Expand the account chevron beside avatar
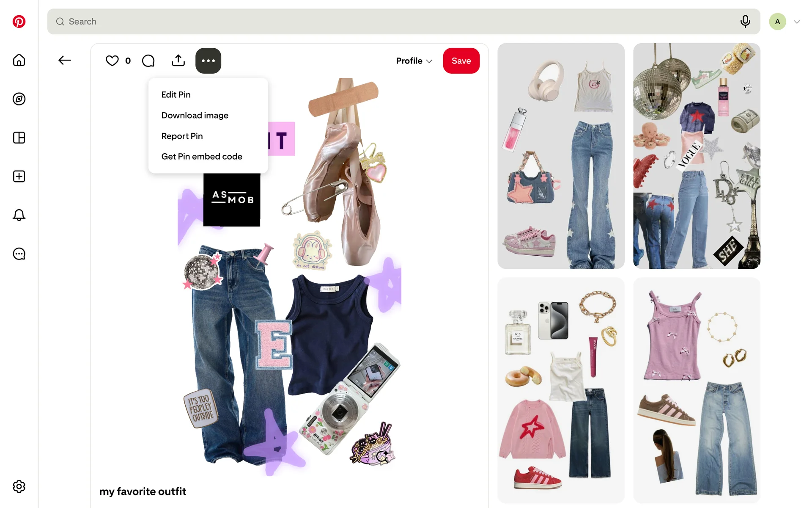The width and height of the screenshot is (812, 508). [x=797, y=22]
